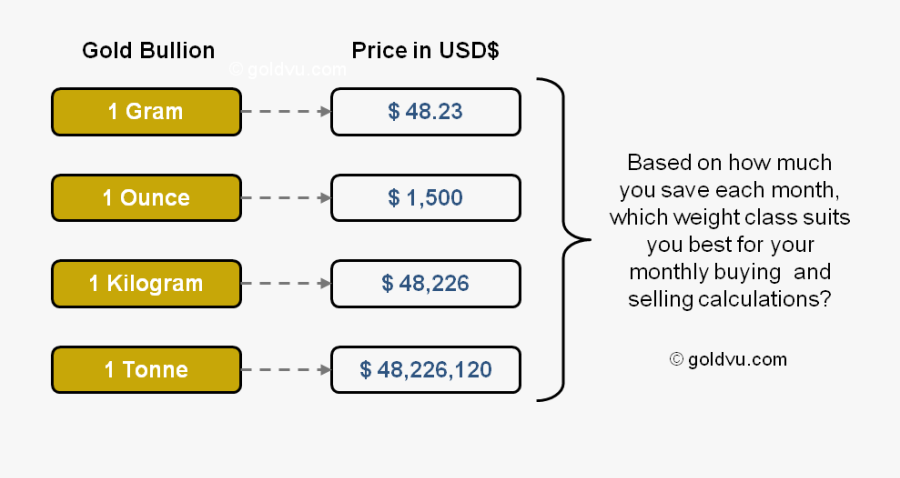Click the 'which weight class suits' text line
900x478 pixels.
click(729, 216)
